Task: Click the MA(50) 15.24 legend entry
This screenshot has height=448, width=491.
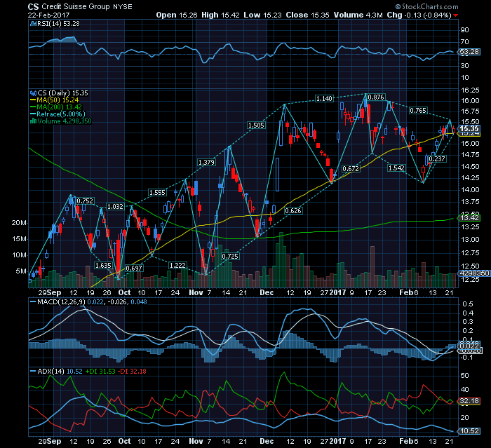Action: coord(58,100)
